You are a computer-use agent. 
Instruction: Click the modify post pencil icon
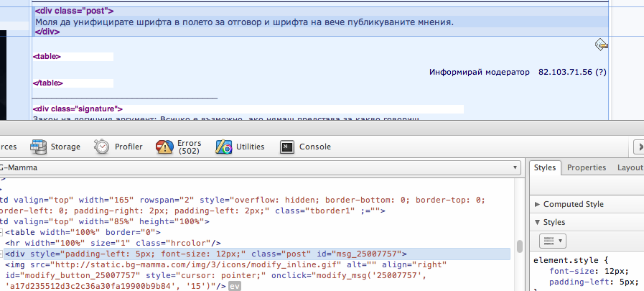coord(602,45)
